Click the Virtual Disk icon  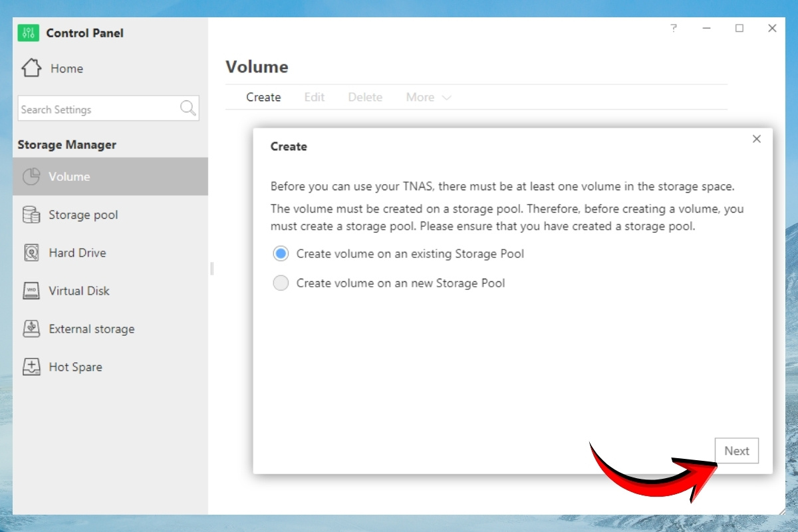click(31, 291)
